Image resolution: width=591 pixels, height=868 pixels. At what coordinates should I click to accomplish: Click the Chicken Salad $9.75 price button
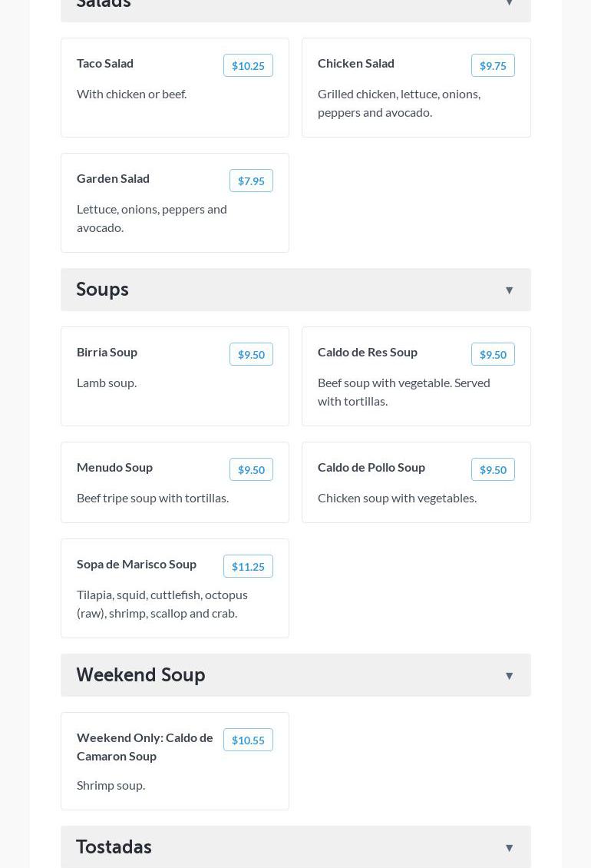click(493, 65)
